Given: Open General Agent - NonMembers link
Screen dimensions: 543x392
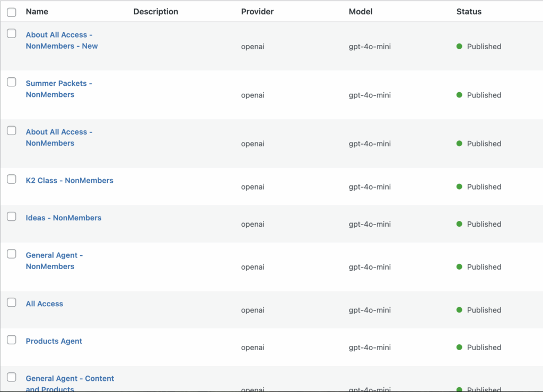Looking at the screenshot, I should pos(55,261).
